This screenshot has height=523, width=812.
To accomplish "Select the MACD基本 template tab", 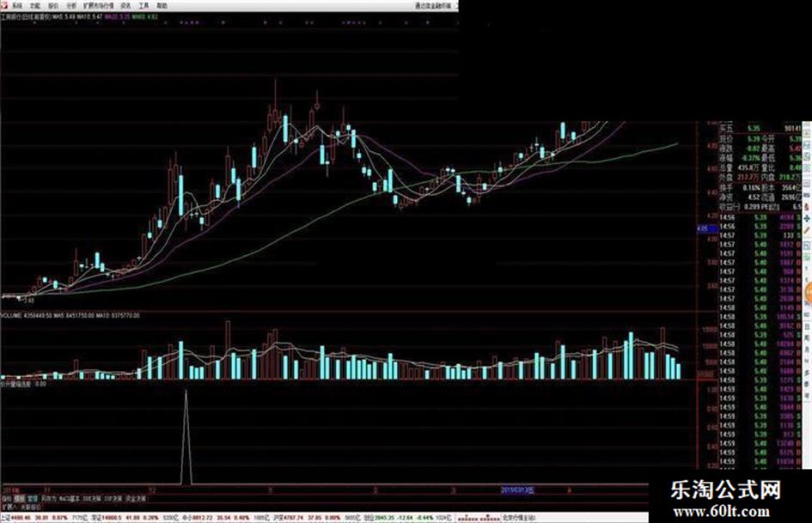I will tap(70, 499).
